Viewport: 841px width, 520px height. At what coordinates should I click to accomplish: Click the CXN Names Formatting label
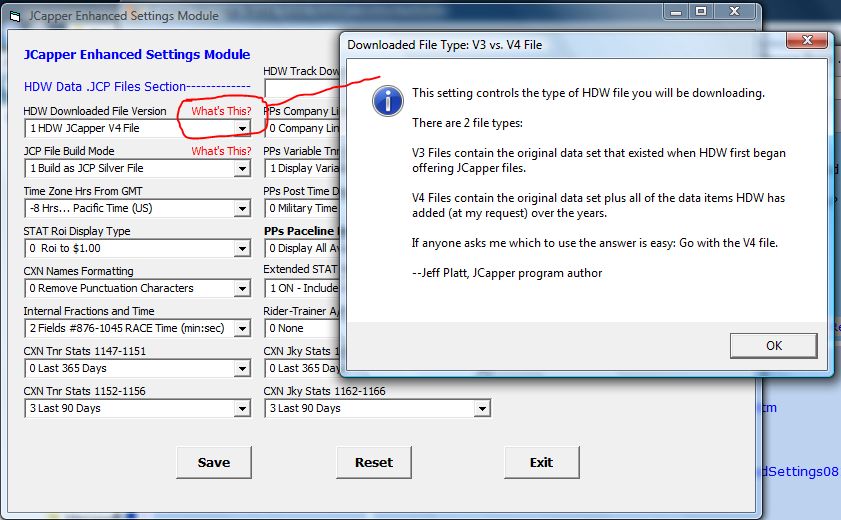click(x=78, y=271)
